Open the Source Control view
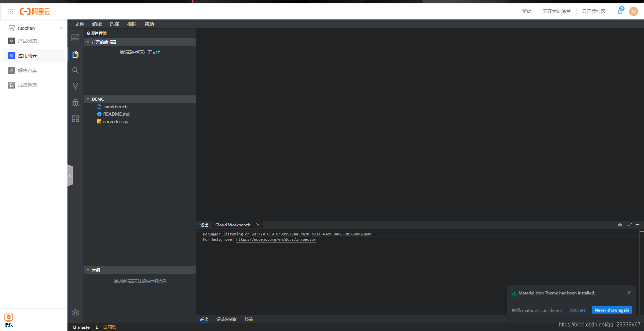The width and height of the screenshot is (644, 331). click(76, 87)
